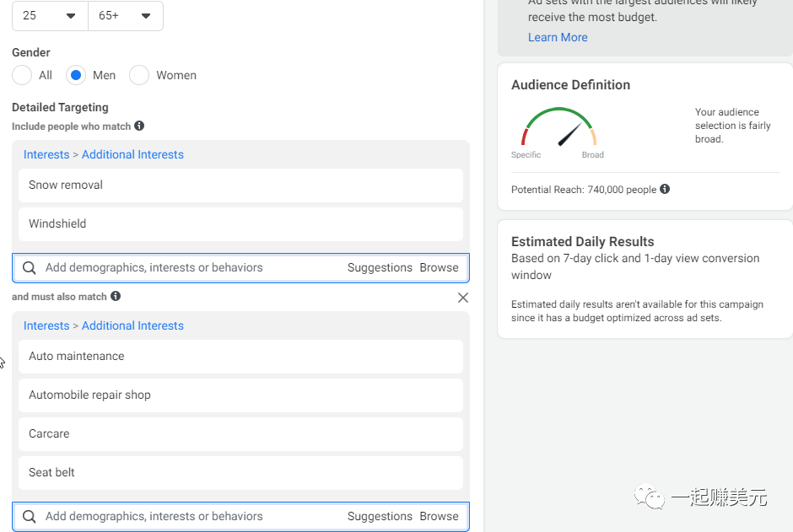
Task: Open Suggestions in first targeting search box
Action: click(x=380, y=268)
